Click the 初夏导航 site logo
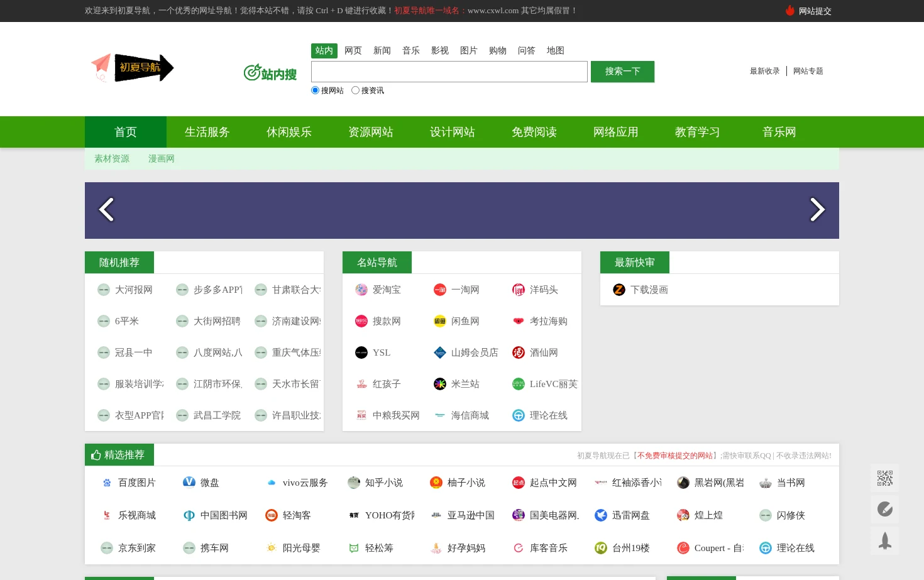 [133, 68]
